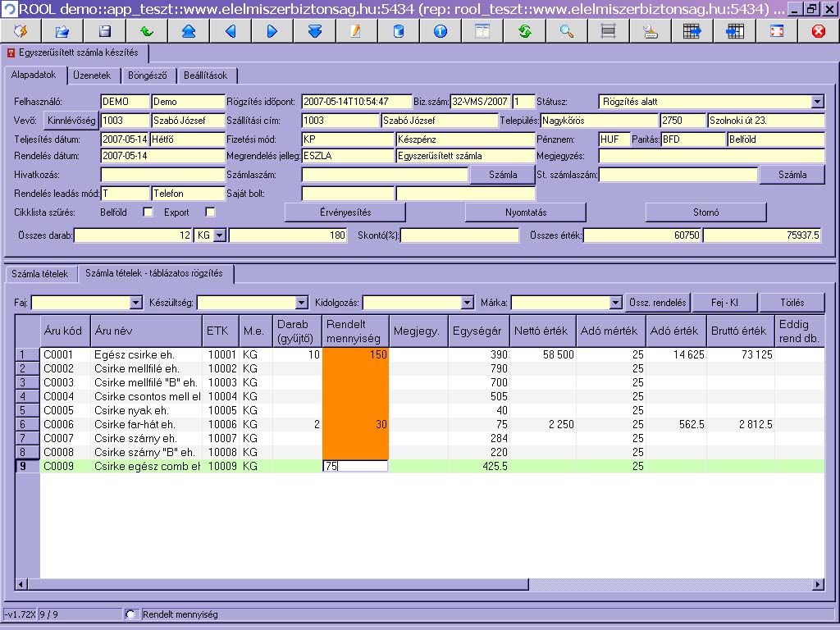Click the database cylinder toolbar icon
Image resolution: width=840 pixels, height=630 pixels.
(399, 31)
